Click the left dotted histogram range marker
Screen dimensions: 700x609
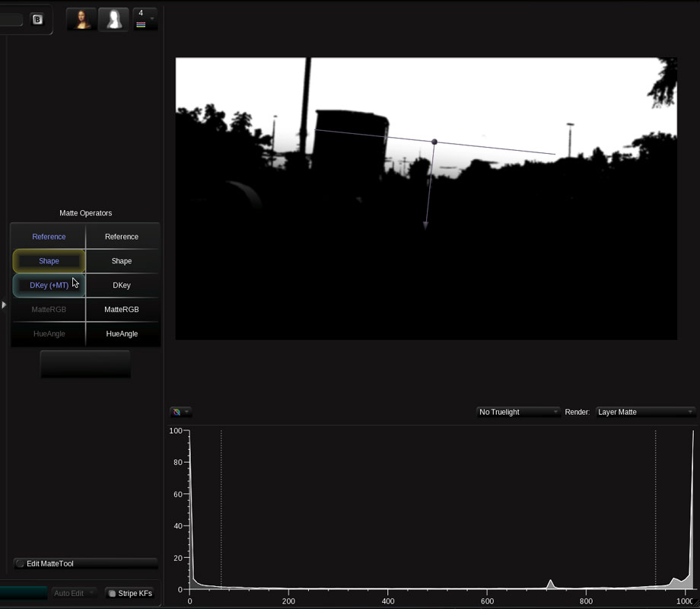pyautogui.click(x=221, y=510)
